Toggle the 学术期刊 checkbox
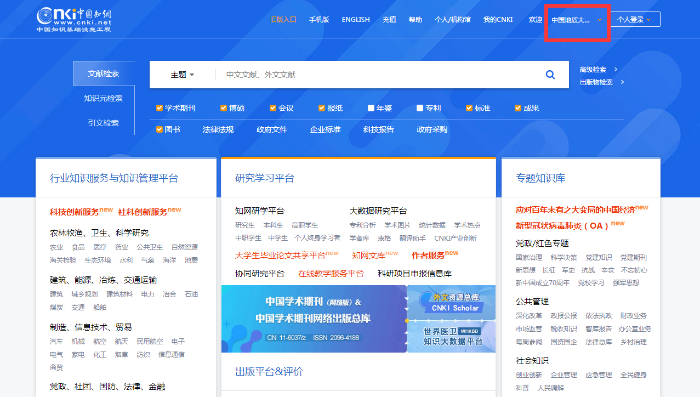Viewport: 700px width, 397px height. 159,108
